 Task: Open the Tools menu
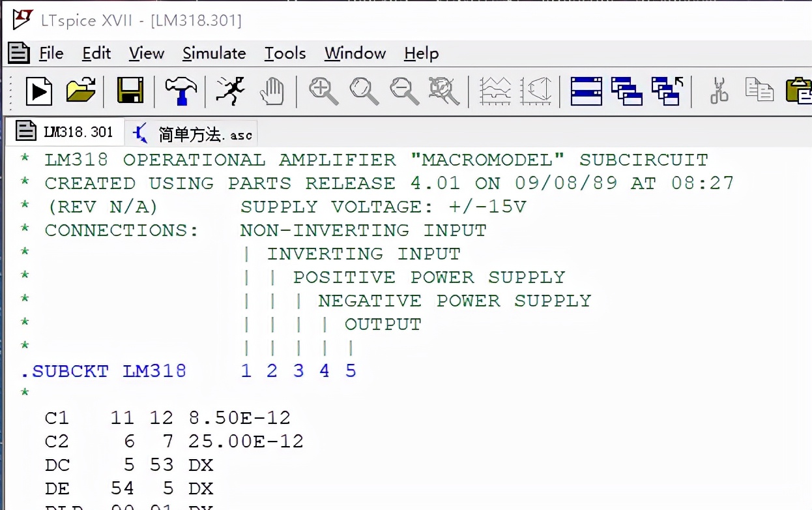[x=285, y=53]
